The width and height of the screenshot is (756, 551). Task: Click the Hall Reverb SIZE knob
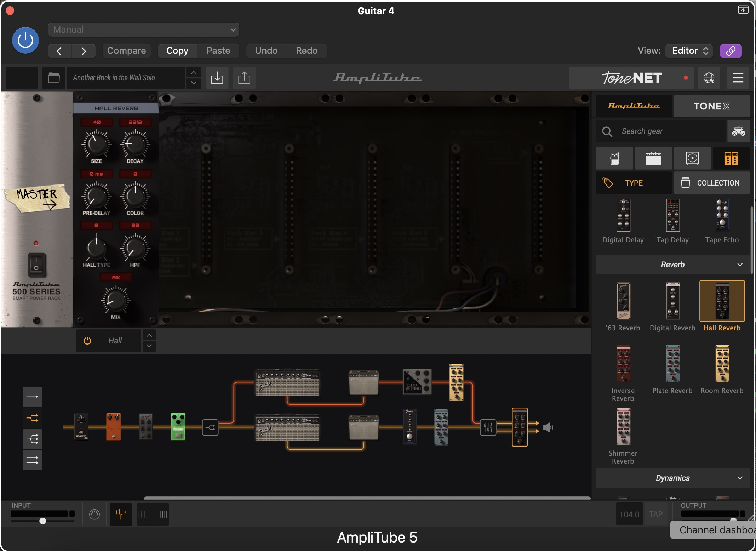click(96, 144)
